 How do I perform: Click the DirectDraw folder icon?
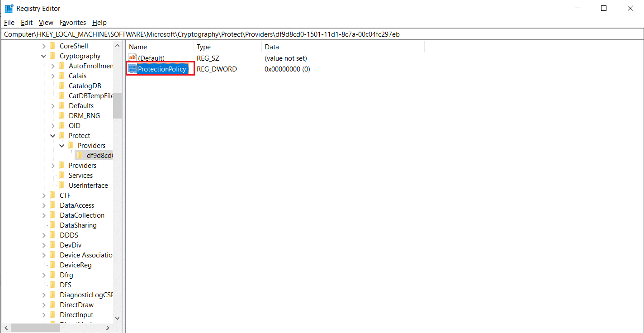tap(52, 305)
